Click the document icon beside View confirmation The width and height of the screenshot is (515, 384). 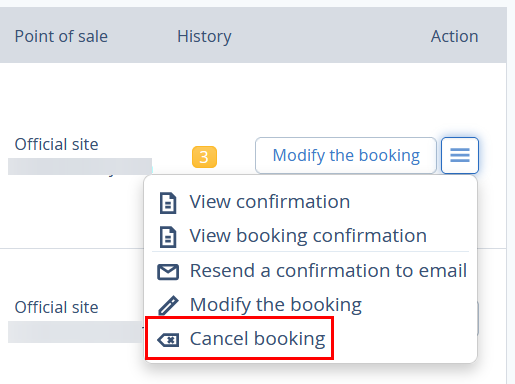168,203
